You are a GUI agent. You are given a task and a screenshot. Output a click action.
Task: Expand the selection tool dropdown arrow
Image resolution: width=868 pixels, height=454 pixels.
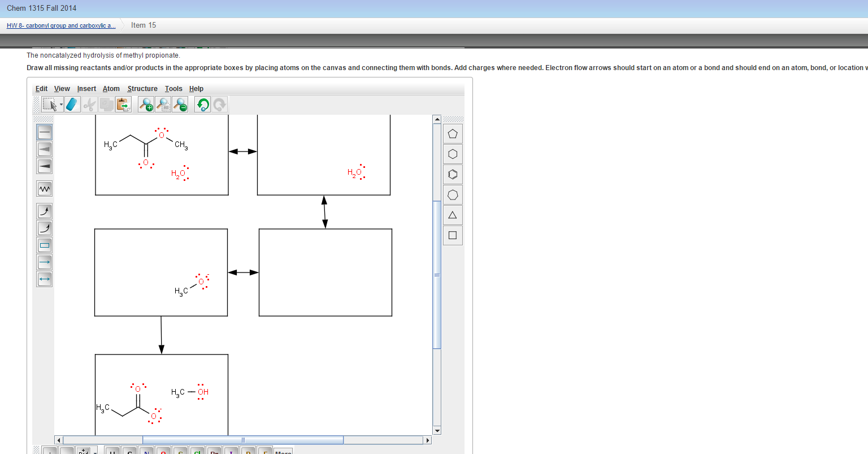tap(61, 105)
